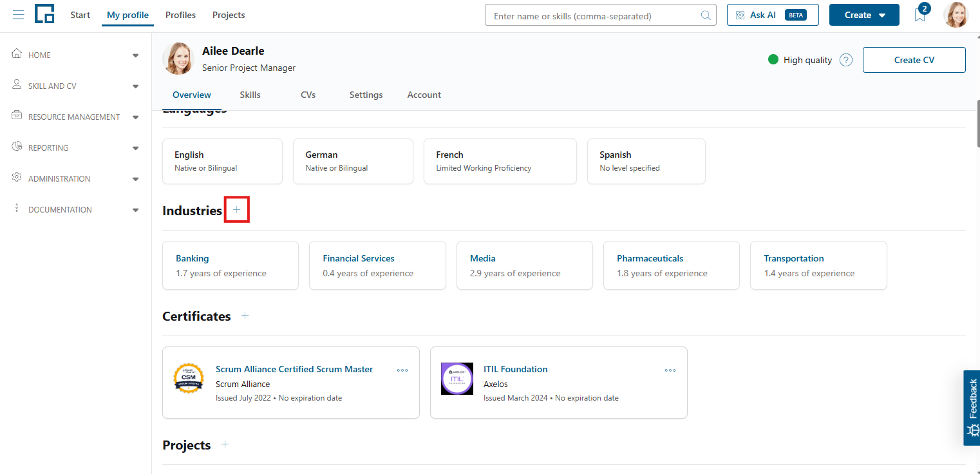Click the Reporting pie chart icon
The image size is (980, 474).
[17, 147]
